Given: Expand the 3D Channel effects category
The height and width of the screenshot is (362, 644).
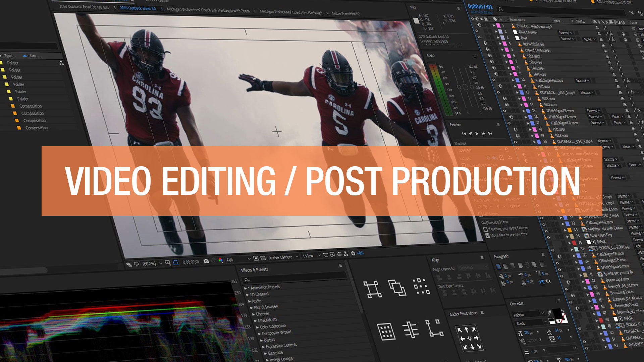Looking at the screenshot, I should coord(248,295).
